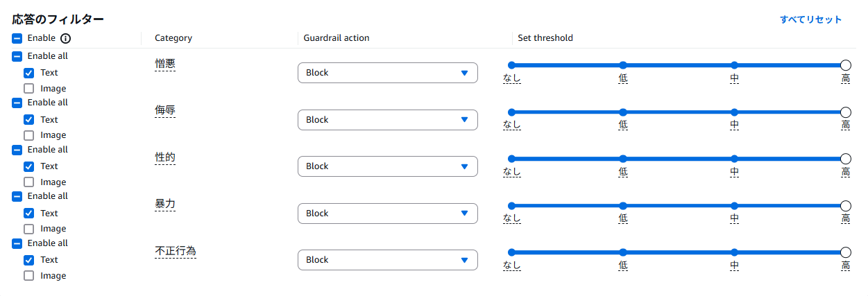Viewport: 868px width, 296px height.
Task: Open Guardrail action dropdown for 性的
Action: coord(387,166)
